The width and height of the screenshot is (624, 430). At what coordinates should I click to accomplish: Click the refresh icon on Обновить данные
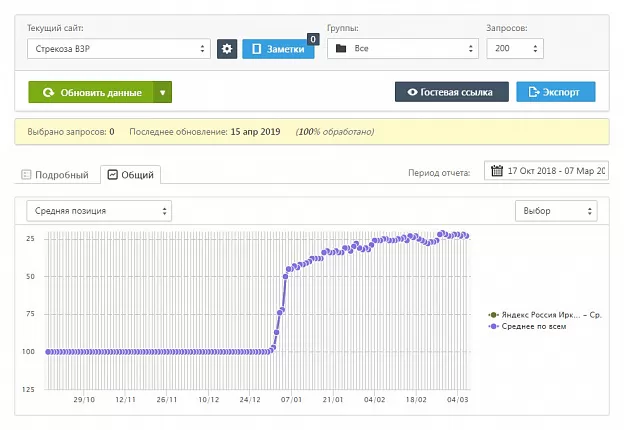48,92
